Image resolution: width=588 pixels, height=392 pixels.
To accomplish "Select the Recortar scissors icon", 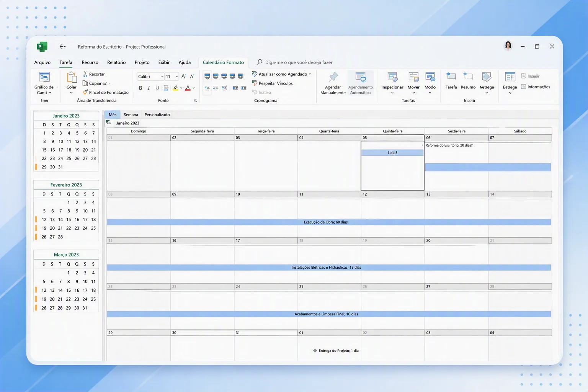I will 85,74.
